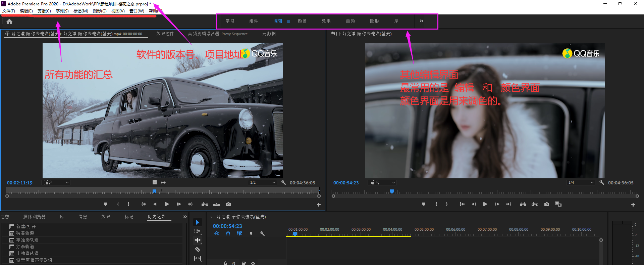Open Source monitor playback resolution 1/2 dropdown
Viewport: 644px width, 265px height.
click(262, 182)
